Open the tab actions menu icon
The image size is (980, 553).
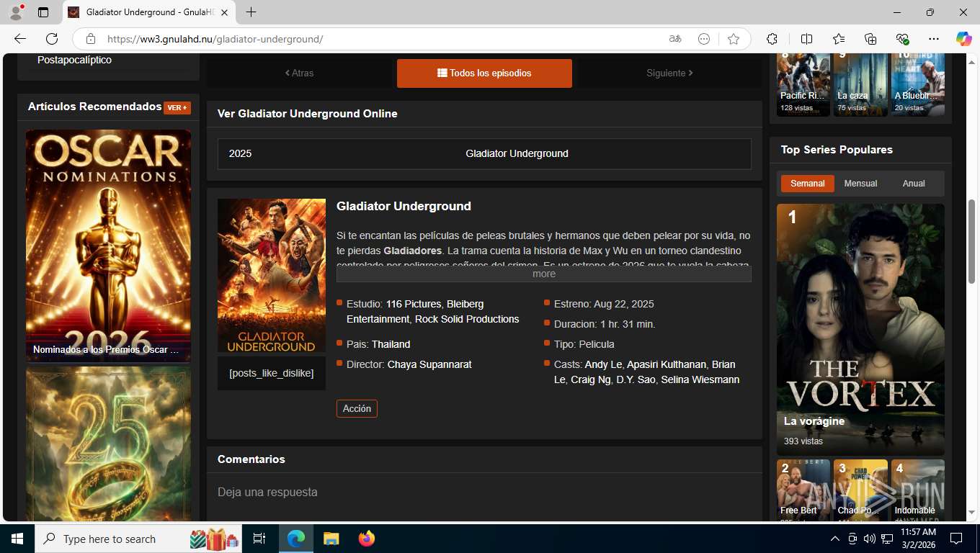point(43,12)
